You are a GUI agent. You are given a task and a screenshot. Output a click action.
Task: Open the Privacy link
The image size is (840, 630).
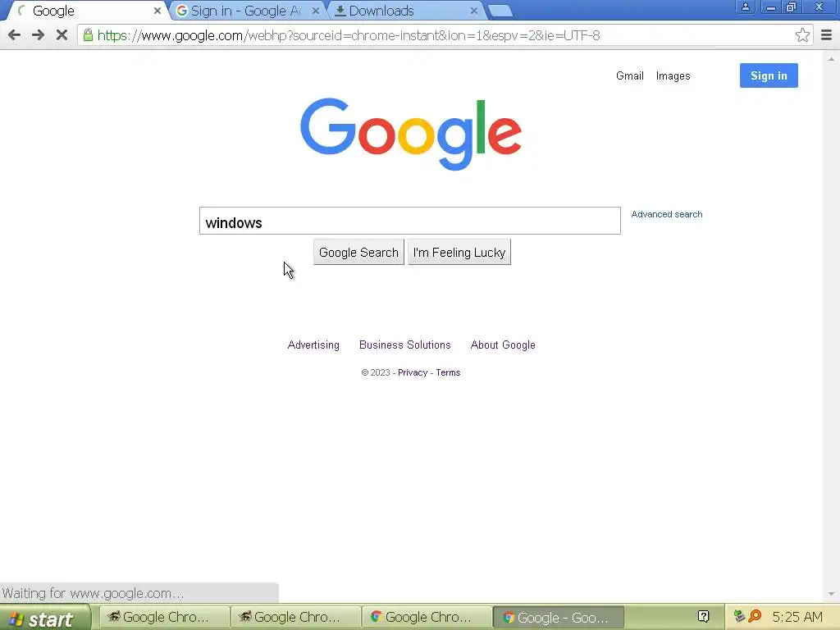click(x=413, y=372)
